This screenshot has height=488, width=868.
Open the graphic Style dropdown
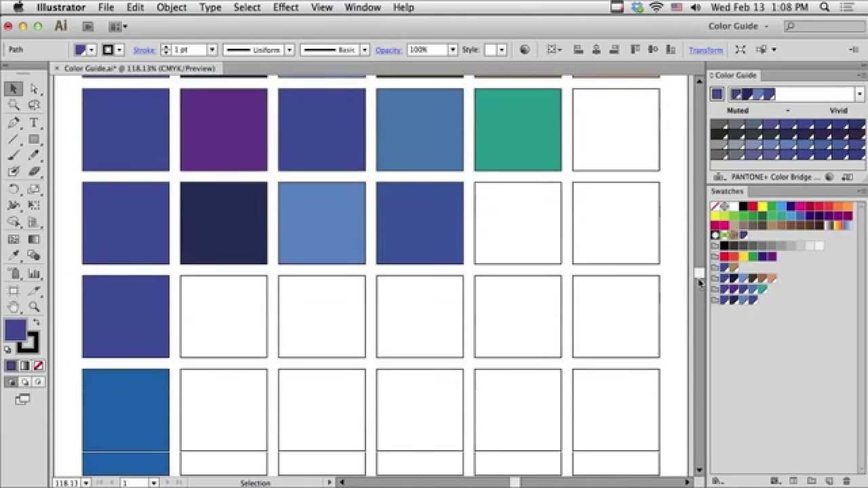[502, 49]
